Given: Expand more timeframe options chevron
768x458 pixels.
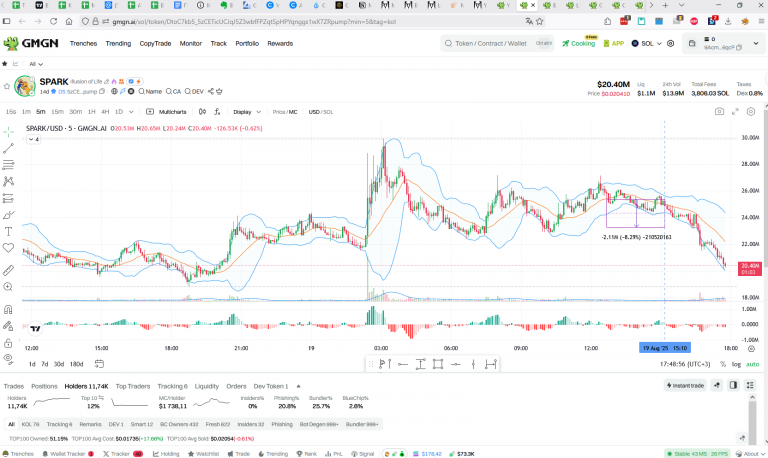Looking at the screenshot, I should click(131, 112).
